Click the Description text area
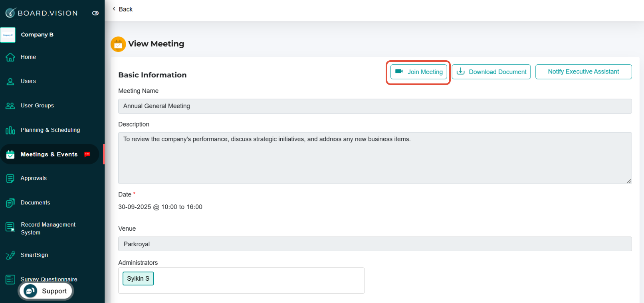Image resolution: width=644 pixels, height=303 pixels. coord(375,158)
